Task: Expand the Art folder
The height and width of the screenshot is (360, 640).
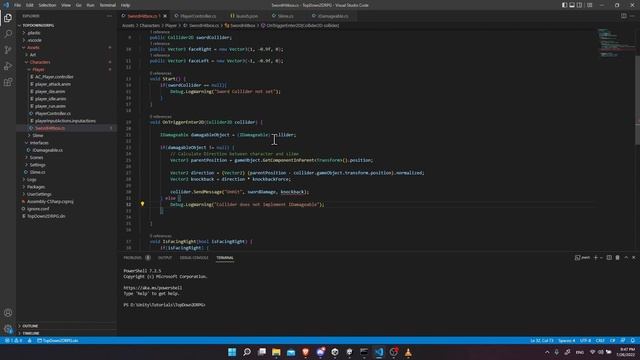Action: [67, 55]
